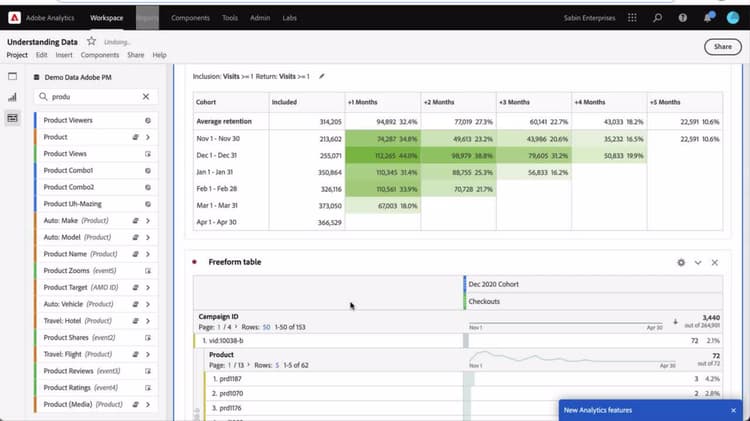Click the Product Reviews metric icon

[148, 371]
